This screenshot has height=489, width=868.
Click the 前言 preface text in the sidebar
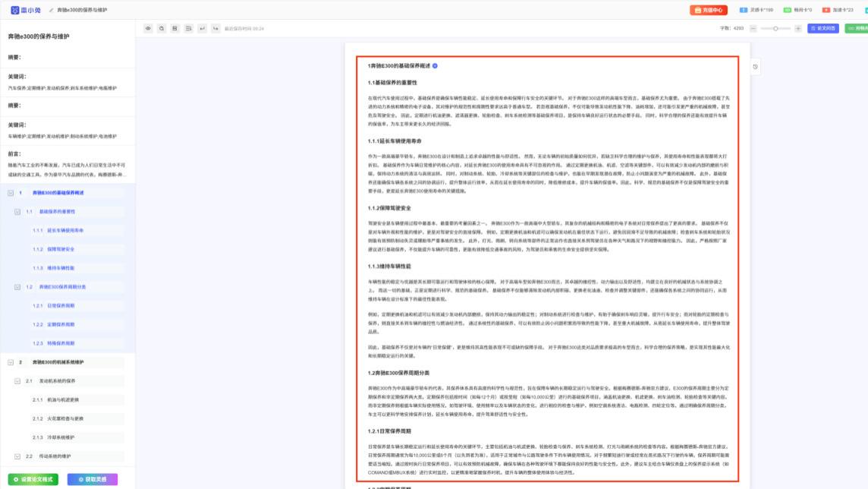pos(67,169)
